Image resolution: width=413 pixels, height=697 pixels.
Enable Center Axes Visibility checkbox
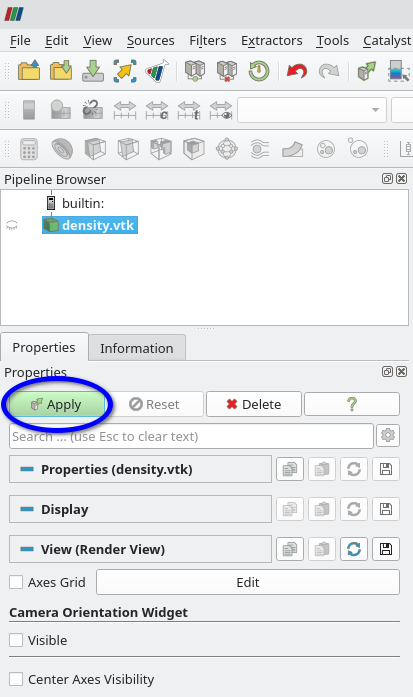point(16,679)
